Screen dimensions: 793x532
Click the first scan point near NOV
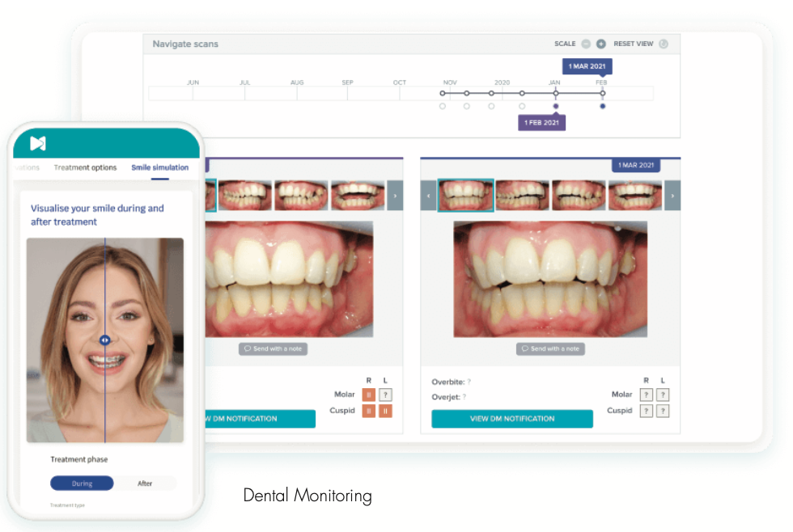(x=443, y=94)
